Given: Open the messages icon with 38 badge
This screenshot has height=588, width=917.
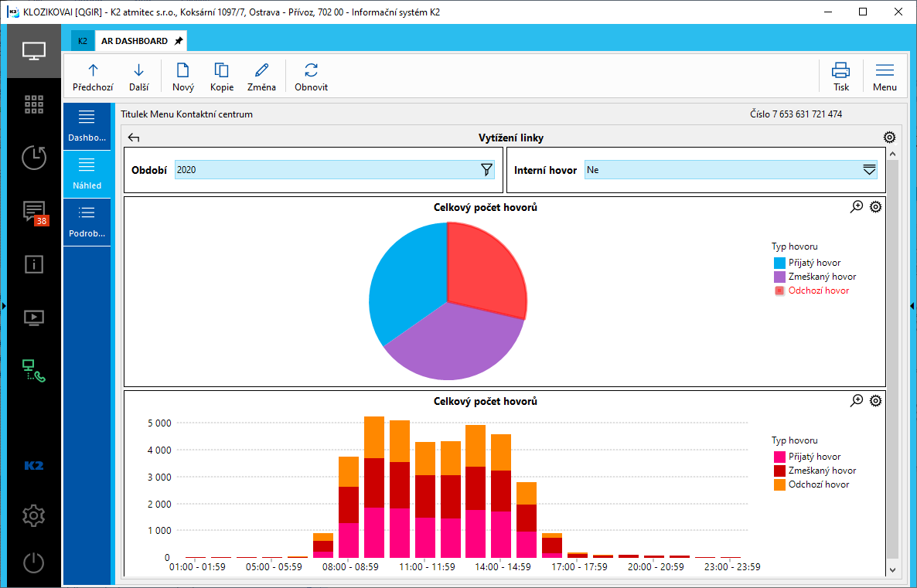Looking at the screenshot, I should point(34,212).
